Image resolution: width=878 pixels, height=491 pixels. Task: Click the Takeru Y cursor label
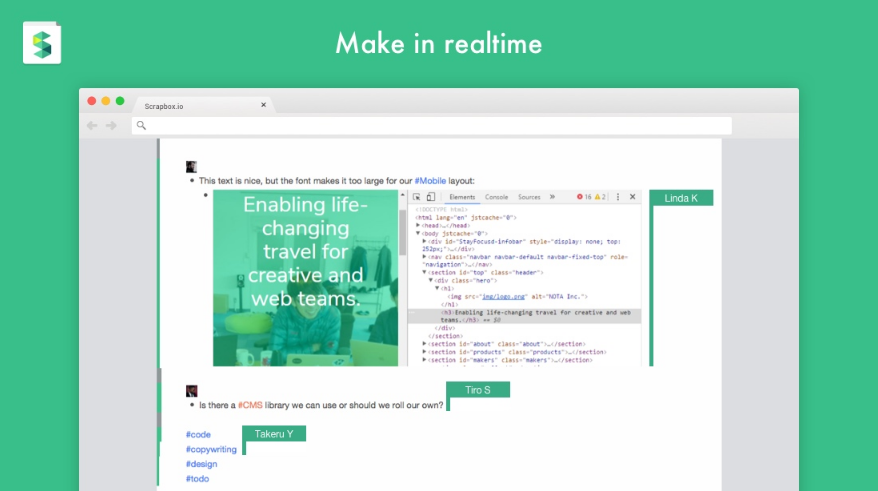(274, 434)
